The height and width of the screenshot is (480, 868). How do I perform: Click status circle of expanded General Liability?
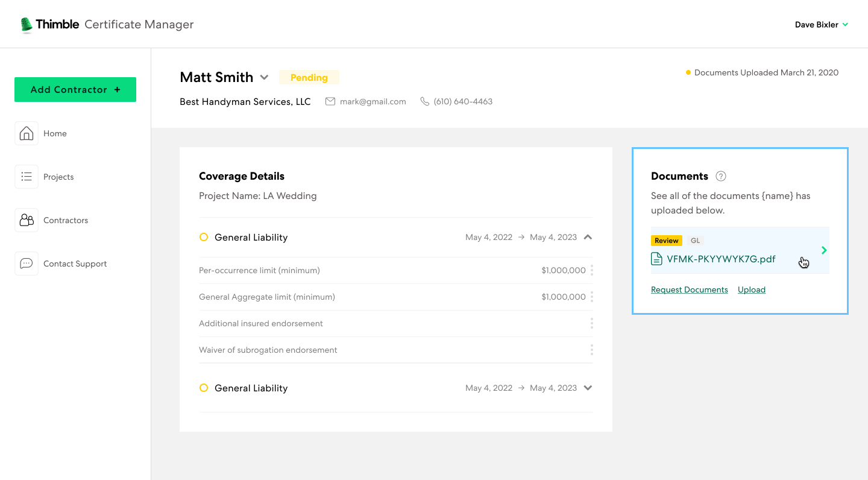coord(204,238)
